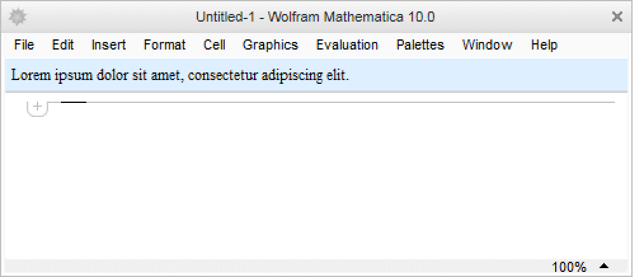Open the Edit menu

(63, 45)
